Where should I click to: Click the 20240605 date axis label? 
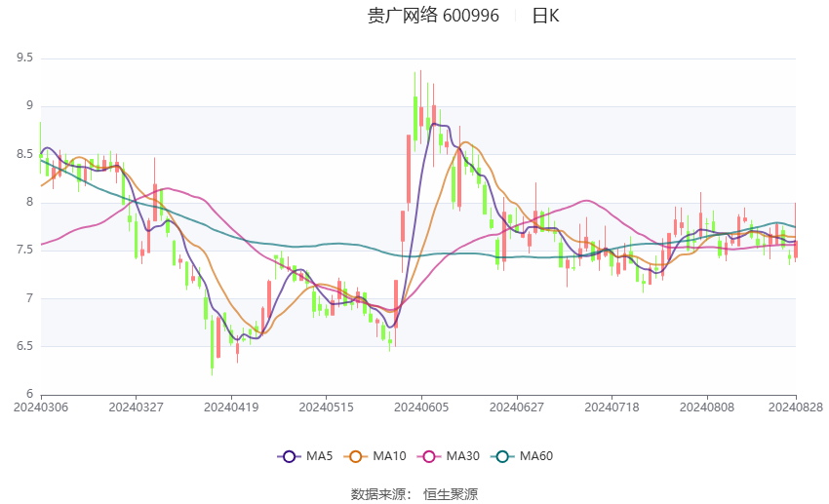[x=421, y=407]
